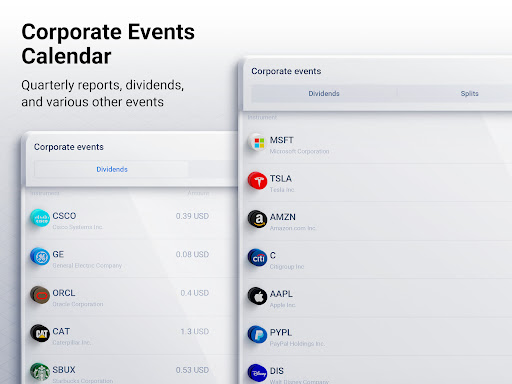Click the Caterpillar CAT logo icon
The image size is (512, 384).
pyautogui.click(x=40, y=333)
